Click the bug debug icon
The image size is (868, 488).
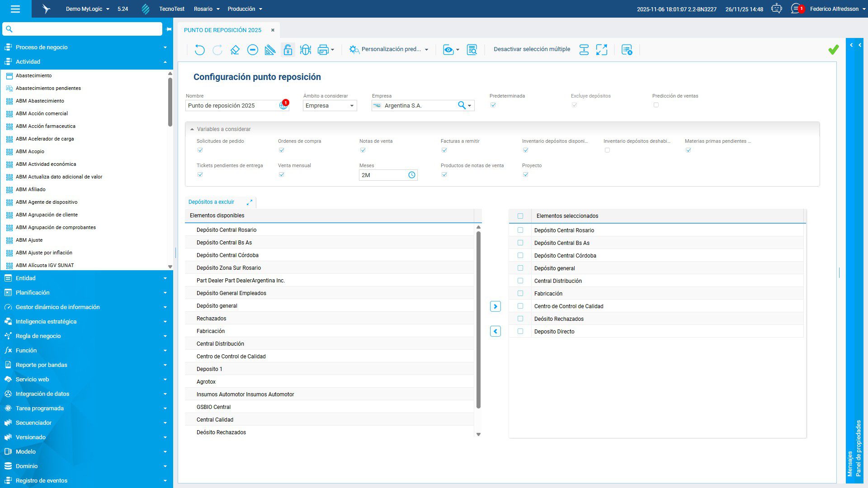pos(306,50)
